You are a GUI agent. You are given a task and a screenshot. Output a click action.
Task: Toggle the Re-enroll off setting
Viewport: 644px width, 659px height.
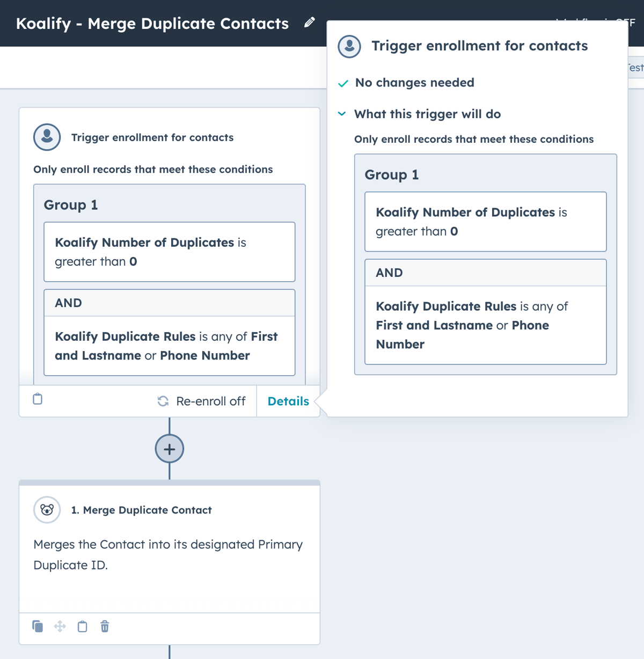[x=201, y=401]
